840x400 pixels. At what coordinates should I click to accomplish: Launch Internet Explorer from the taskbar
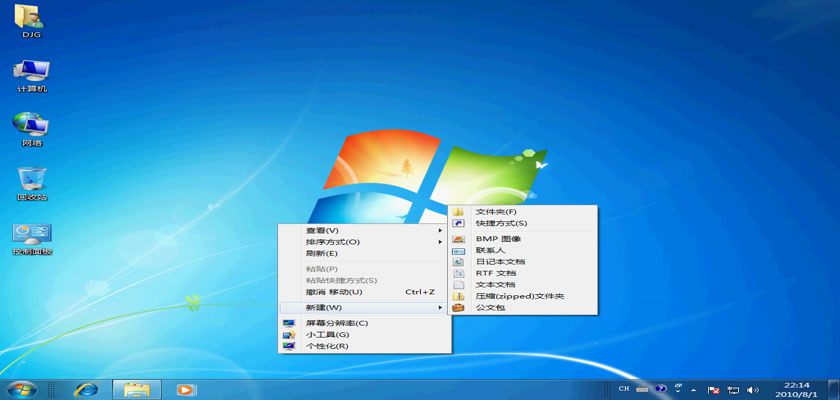coord(87,389)
